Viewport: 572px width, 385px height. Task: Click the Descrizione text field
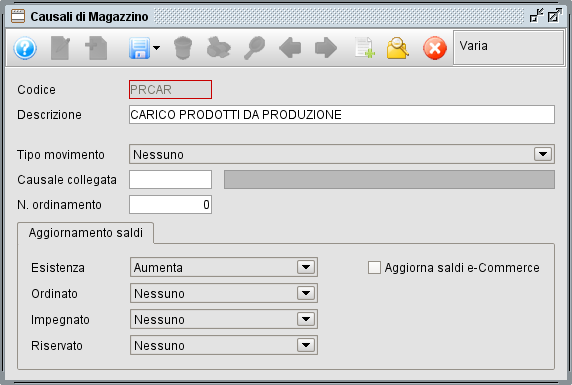(342, 115)
